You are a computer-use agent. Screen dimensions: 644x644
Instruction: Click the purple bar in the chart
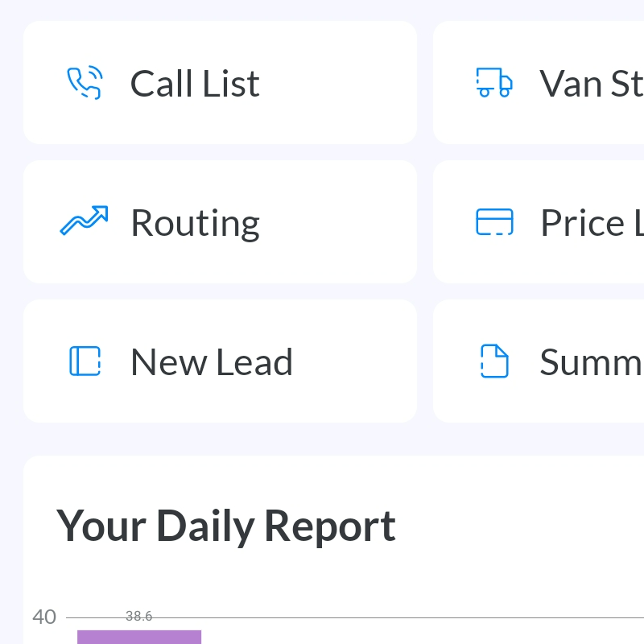click(x=139, y=637)
